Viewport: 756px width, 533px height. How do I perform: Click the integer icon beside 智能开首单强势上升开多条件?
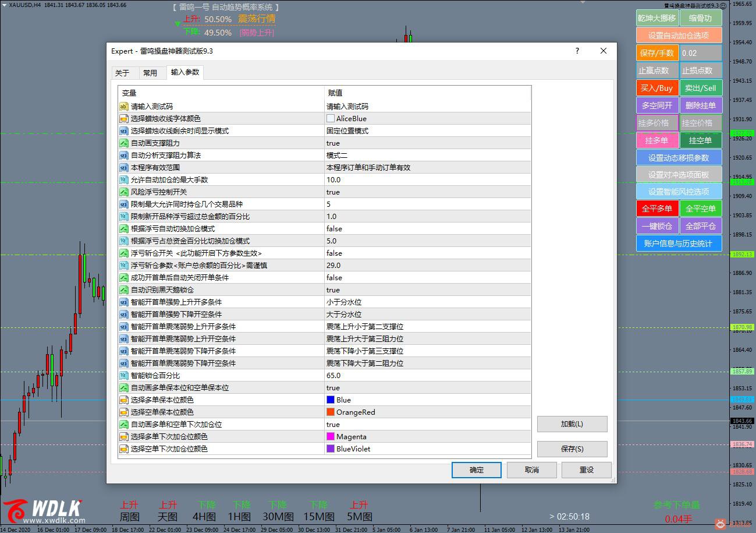point(123,302)
